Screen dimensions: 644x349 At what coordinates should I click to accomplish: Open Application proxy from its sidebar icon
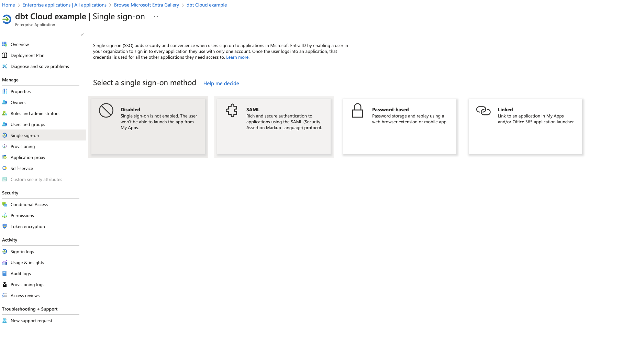pos(5,157)
